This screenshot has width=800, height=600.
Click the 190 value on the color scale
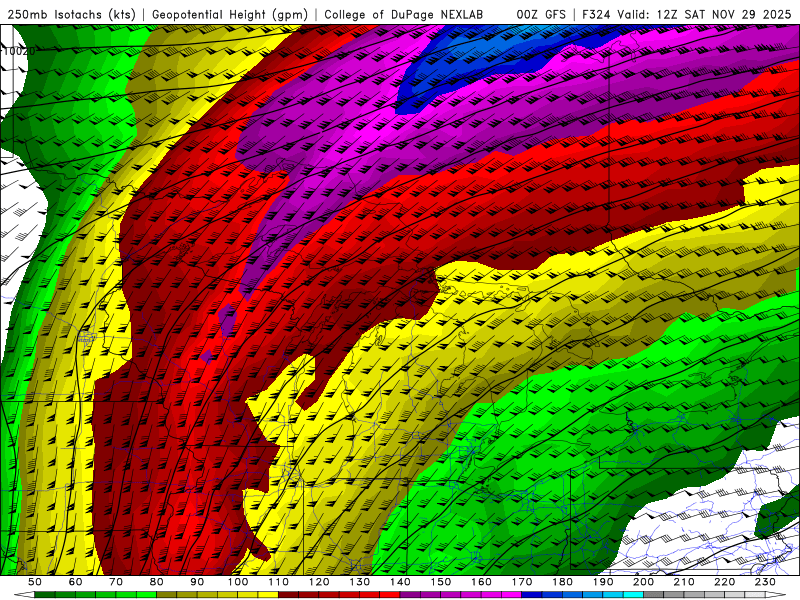[x=603, y=582]
